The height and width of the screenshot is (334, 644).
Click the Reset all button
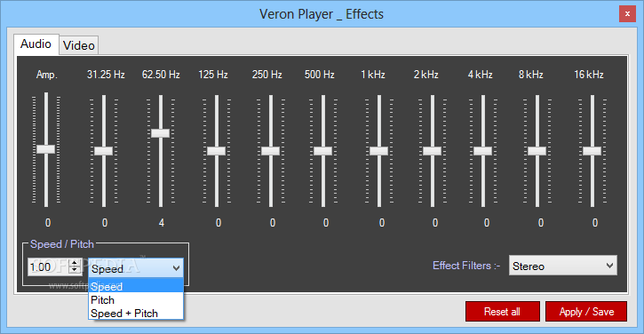(502, 312)
